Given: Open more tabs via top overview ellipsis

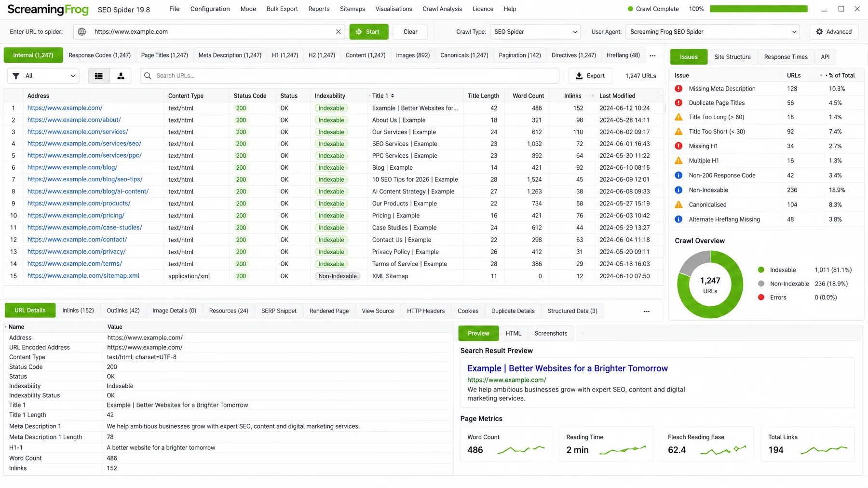Looking at the screenshot, I should 652,55.
